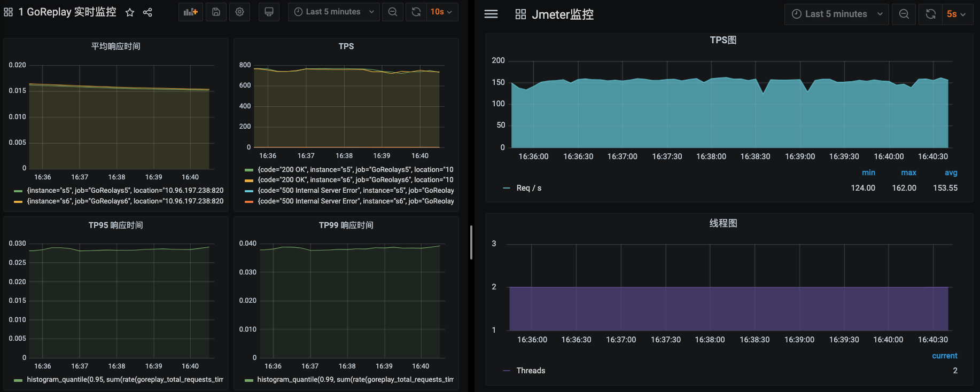Toggle s6 series in 平均响应时间 legend
Viewport: 980px width, 392px height.
coord(126,201)
